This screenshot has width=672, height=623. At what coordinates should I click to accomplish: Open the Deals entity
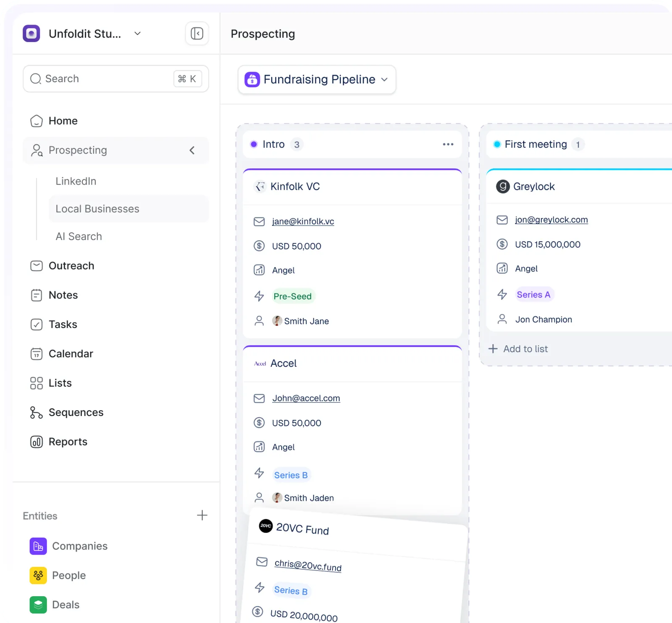[x=66, y=605]
